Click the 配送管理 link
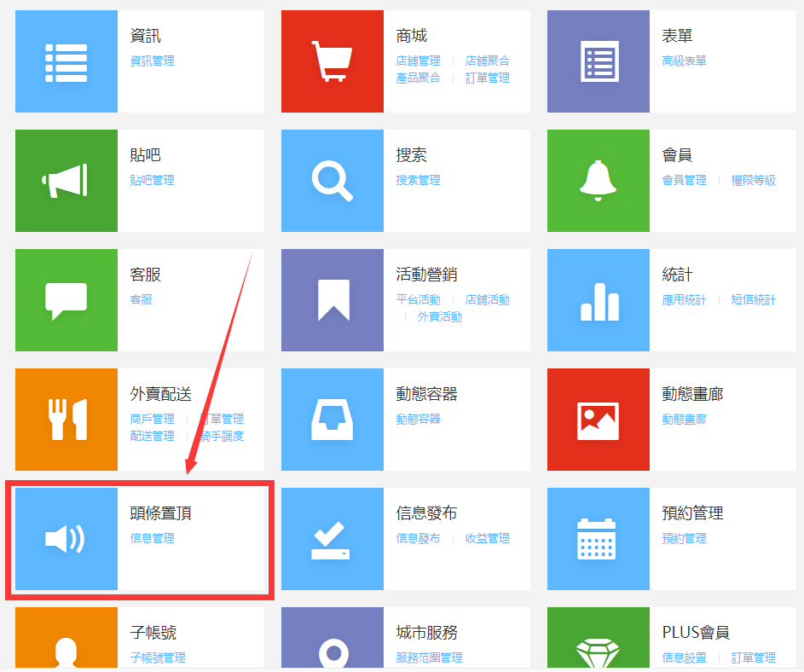This screenshot has width=804, height=672. pyautogui.click(x=153, y=436)
